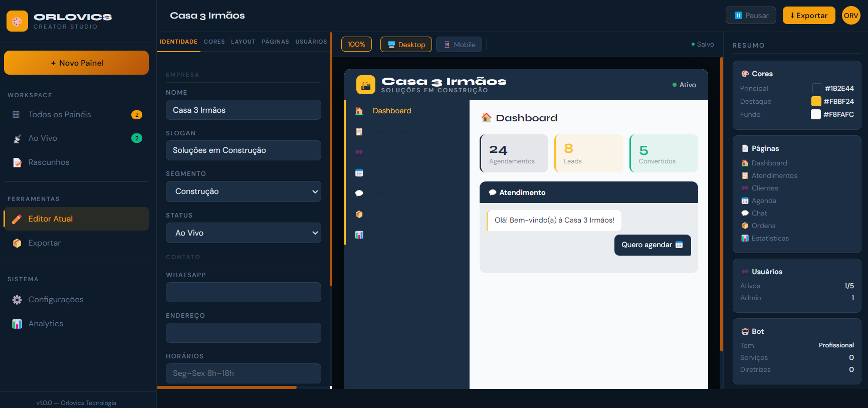Screen dimensions: 868x408
Task: Open the Ao Vivo workspace item
Action: coord(76,138)
